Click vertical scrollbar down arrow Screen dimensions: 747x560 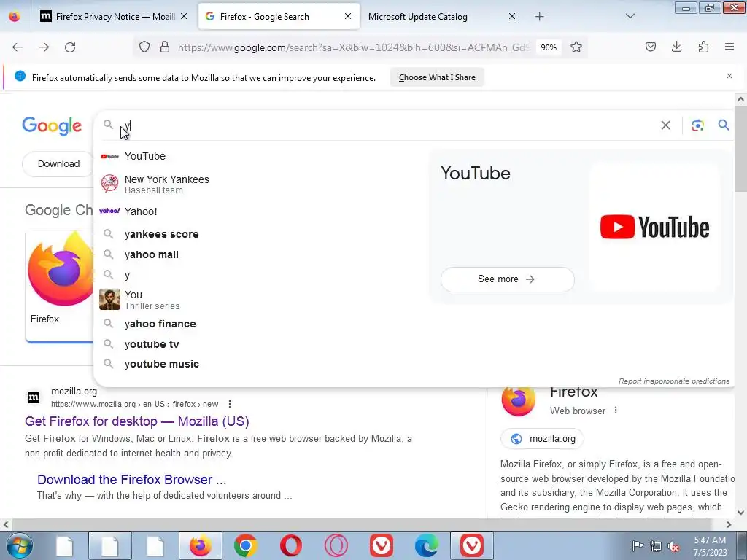[741, 513]
